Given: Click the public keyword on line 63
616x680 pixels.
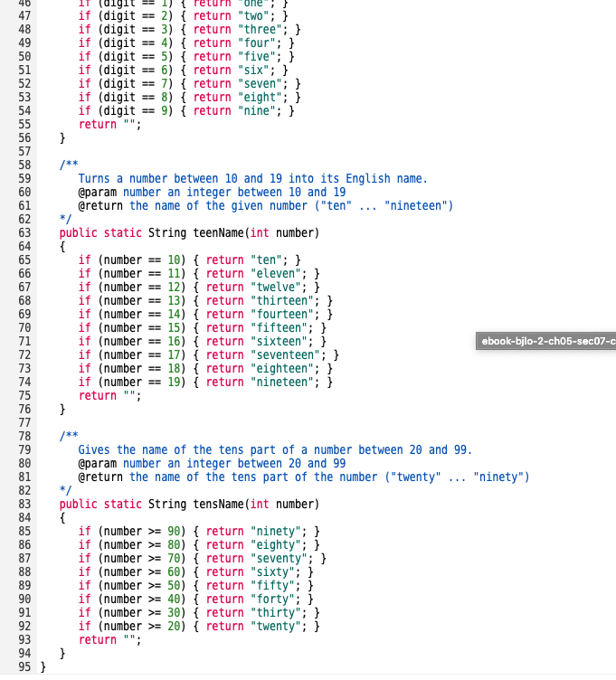Looking at the screenshot, I should (78, 233).
